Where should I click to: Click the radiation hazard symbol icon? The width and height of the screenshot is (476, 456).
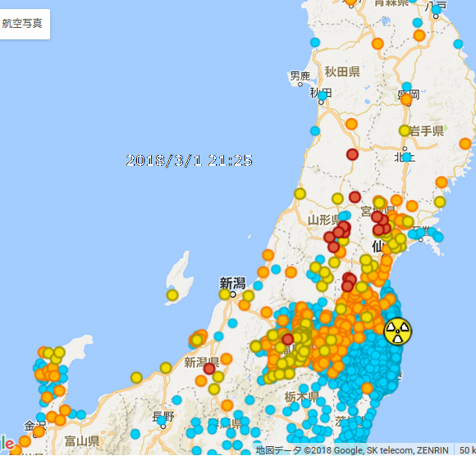click(398, 331)
